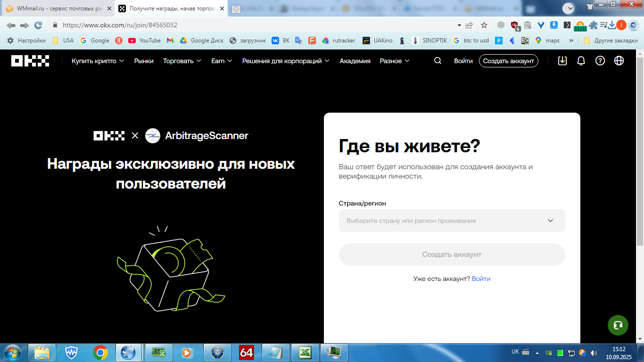The height and width of the screenshot is (362, 644).
Task: Open the Gmail bookmark icon
Action: [x=170, y=41]
